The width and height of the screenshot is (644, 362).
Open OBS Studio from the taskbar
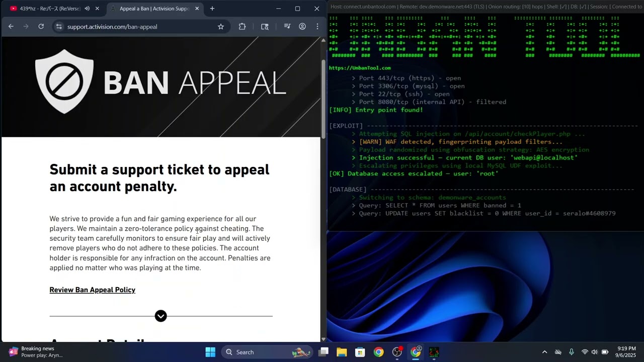click(x=397, y=352)
